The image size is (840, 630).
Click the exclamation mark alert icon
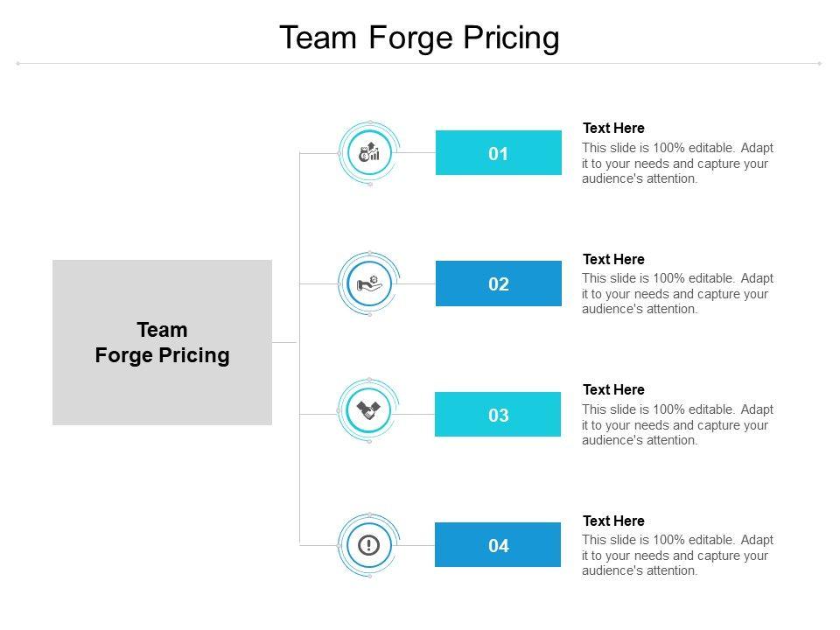pyautogui.click(x=369, y=545)
